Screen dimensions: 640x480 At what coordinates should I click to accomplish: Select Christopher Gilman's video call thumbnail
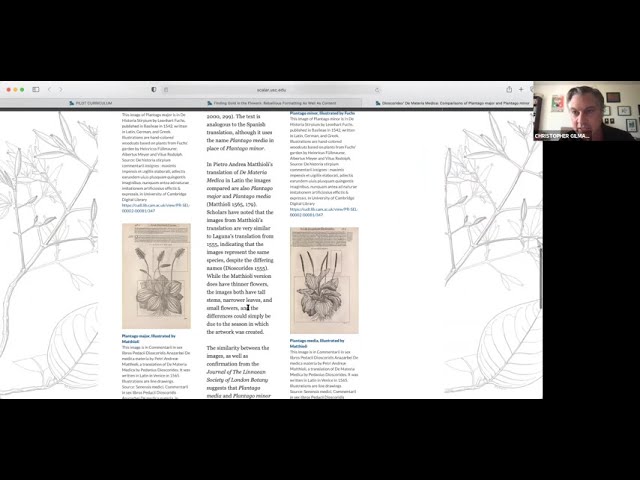587,111
